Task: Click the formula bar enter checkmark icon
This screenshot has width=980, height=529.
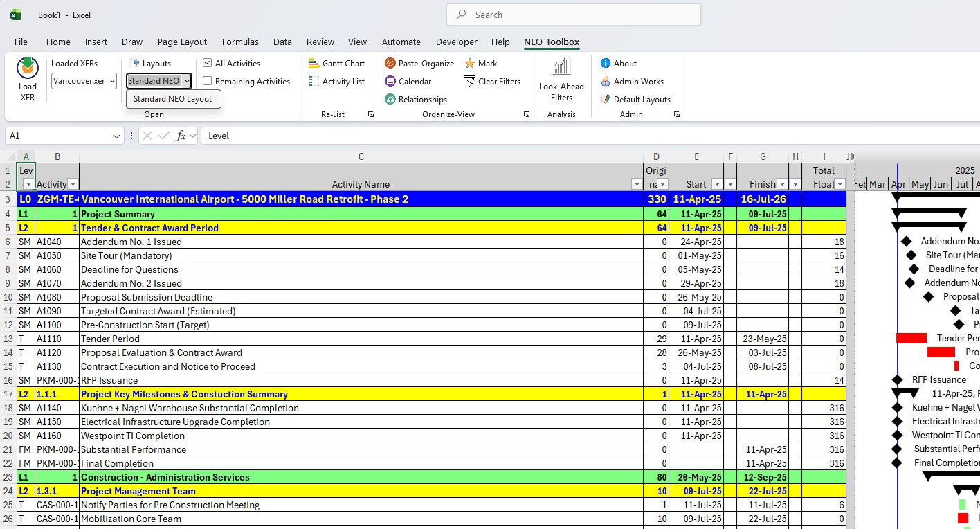Action: click(164, 136)
